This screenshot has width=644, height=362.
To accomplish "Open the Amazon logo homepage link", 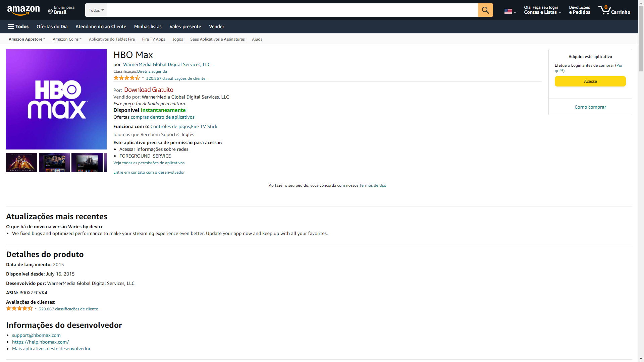I will pos(23,10).
